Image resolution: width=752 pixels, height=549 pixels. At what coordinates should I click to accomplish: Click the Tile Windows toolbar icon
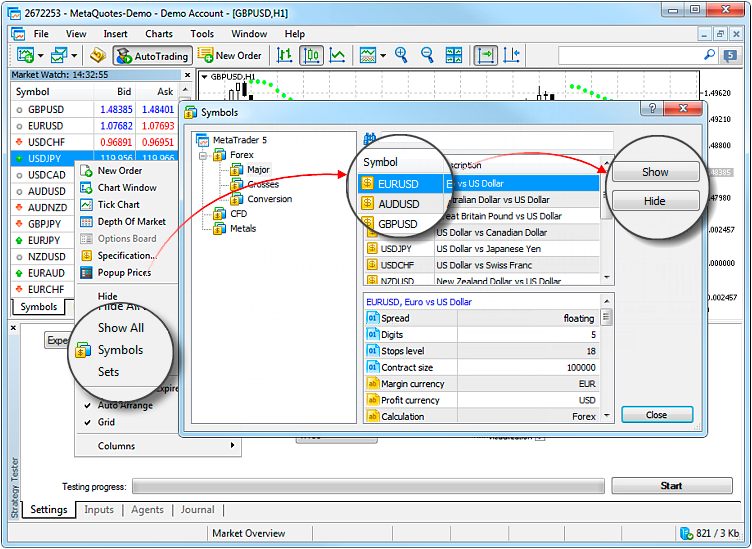[454, 55]
